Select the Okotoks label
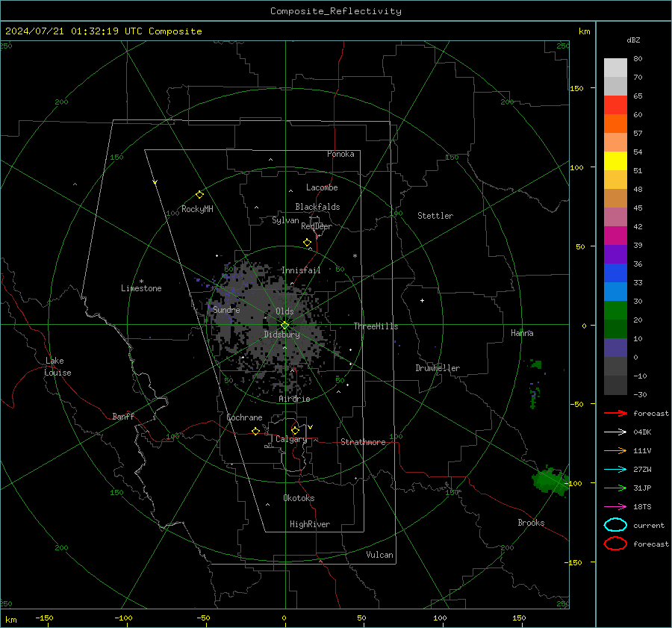Viewport: 672px width, 628px height. pyautogui.click(x=299, y=498)
